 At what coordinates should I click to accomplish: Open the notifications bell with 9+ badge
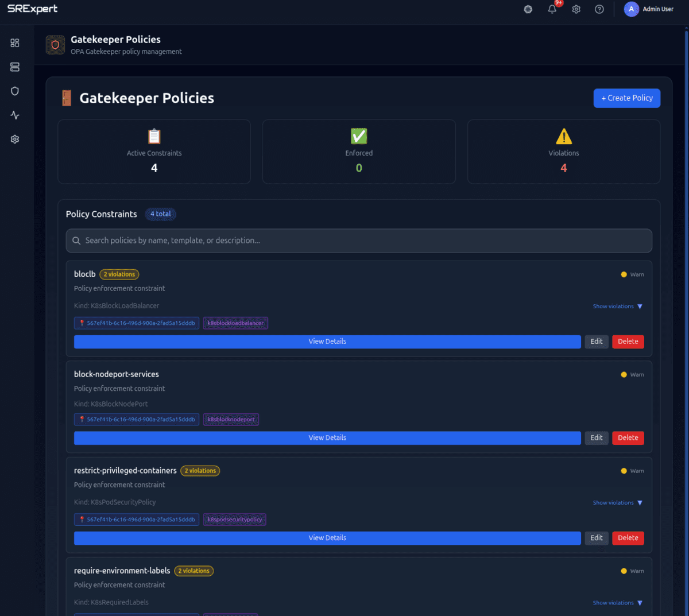coord(551,9)
